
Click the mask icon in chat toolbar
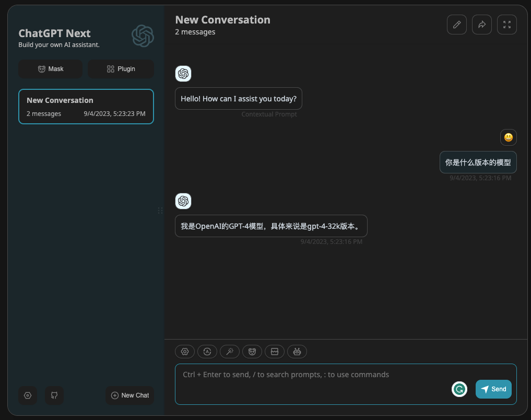pyautogui.click(x=252, y=352)
